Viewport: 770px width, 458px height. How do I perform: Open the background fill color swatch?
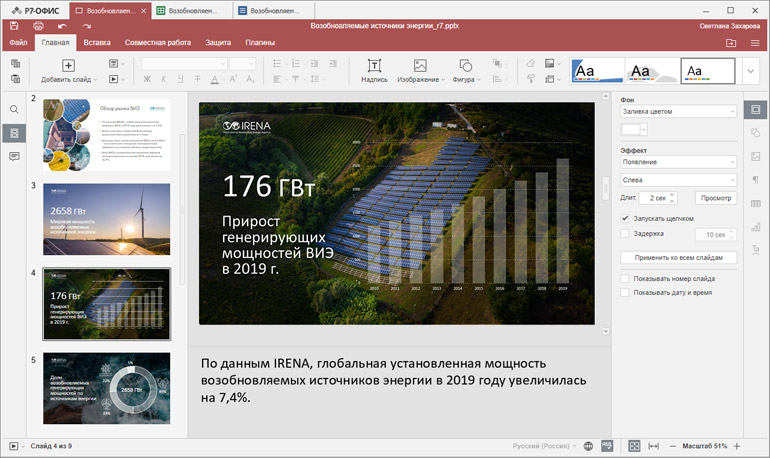click(x=630, y=130)
